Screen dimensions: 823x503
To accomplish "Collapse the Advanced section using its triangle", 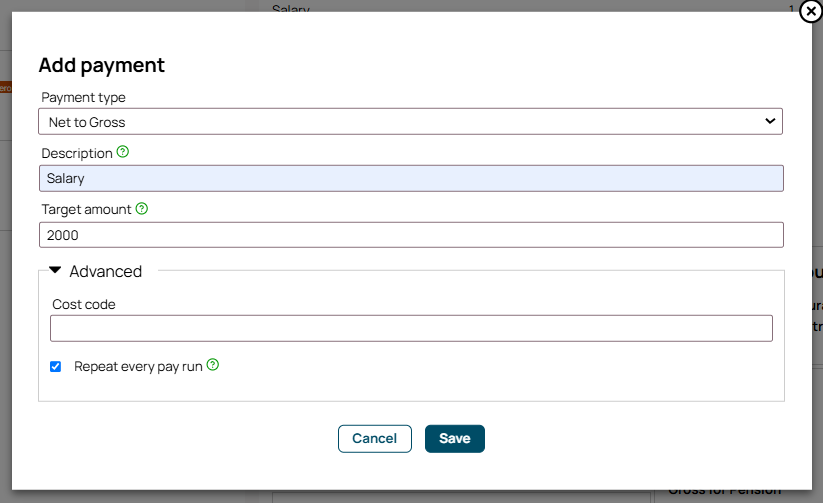I will [x=55, y=270].
